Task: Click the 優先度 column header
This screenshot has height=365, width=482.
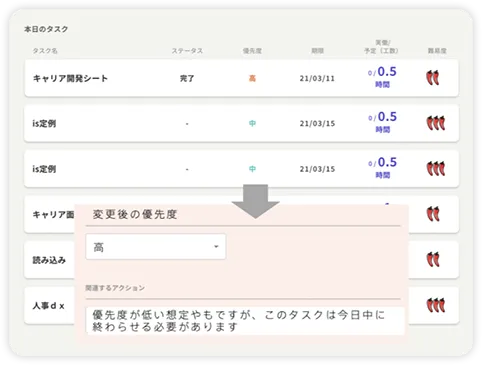Action: [x=252, y=51]
